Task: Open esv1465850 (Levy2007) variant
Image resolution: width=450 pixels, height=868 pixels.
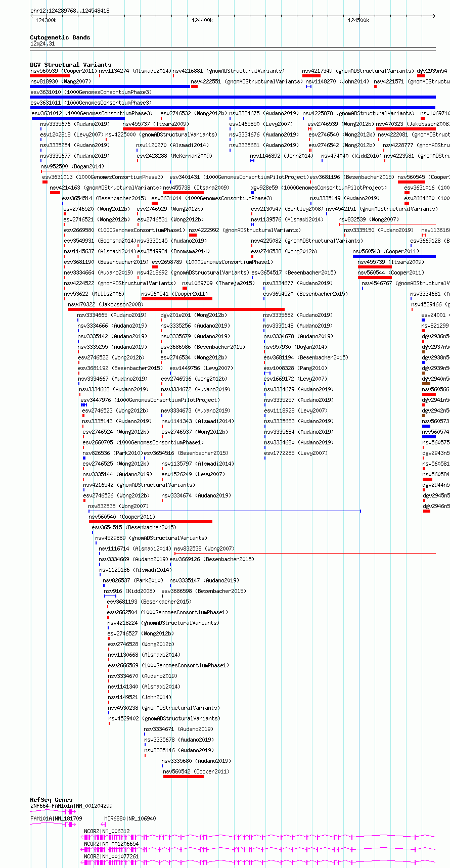Action: point(261,124)
